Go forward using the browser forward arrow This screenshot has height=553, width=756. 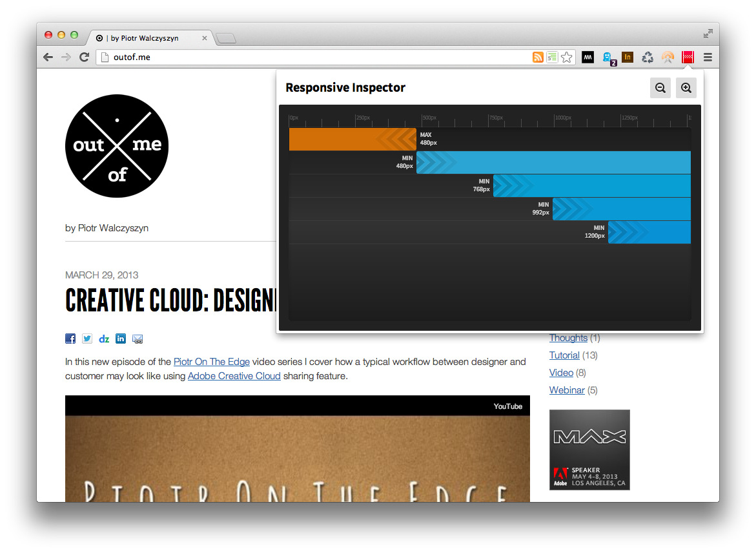(66, 57)
